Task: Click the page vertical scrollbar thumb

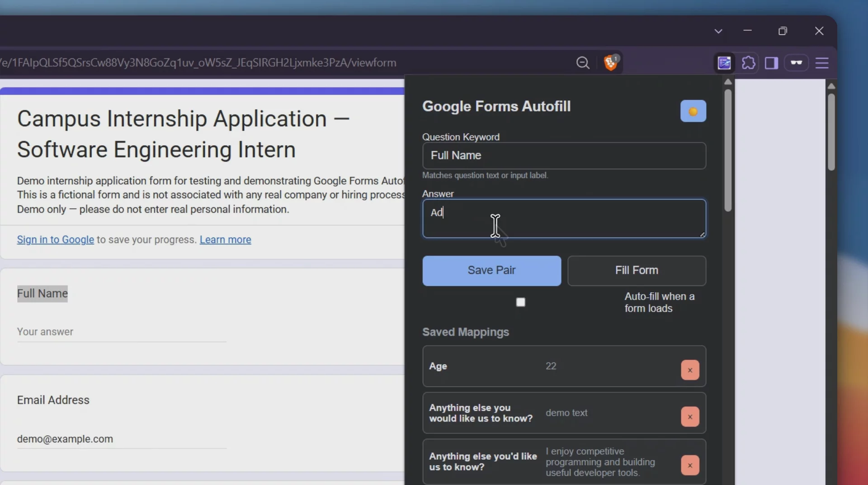Action: click(831, 132)
